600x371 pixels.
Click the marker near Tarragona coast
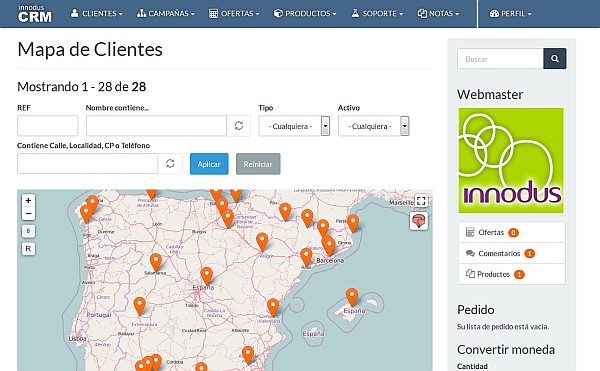coord(306,257)
